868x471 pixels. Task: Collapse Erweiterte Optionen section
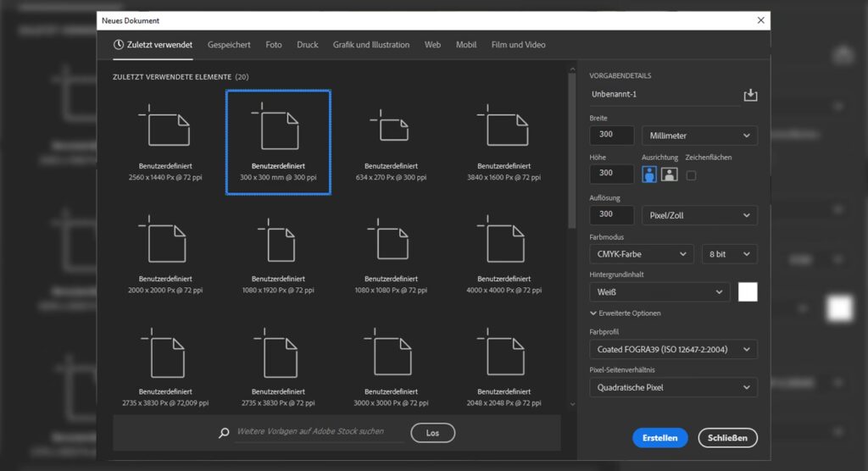coord(625,313)
